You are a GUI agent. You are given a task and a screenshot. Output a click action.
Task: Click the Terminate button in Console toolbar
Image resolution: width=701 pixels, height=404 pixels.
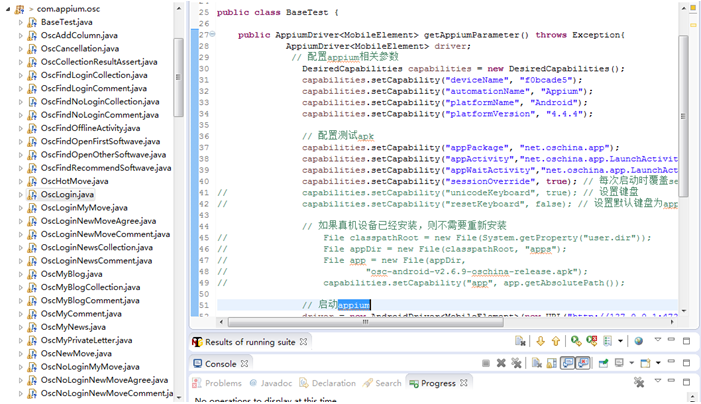click(x=486, y=363)
